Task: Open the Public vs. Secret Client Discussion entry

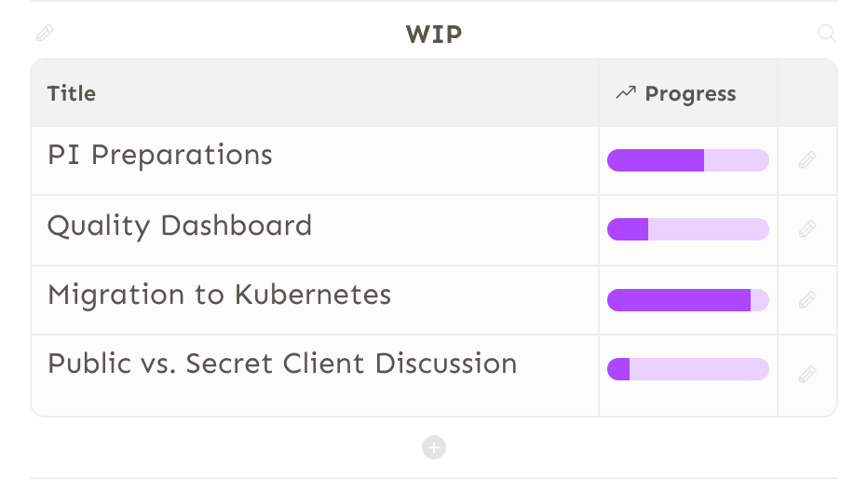Action: tap(282, 364)
